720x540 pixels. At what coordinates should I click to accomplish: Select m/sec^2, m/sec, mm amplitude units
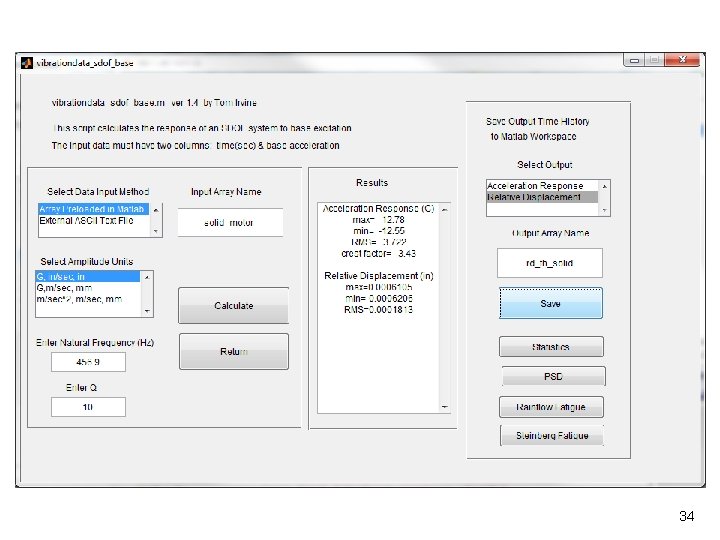pyautogui.click(x=88, y=299)
